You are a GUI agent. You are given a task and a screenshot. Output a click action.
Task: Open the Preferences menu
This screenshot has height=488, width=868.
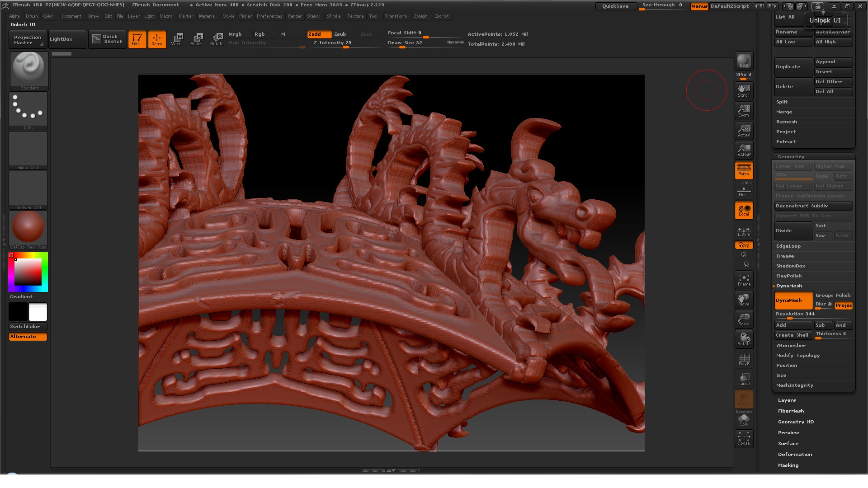[269, 16]
